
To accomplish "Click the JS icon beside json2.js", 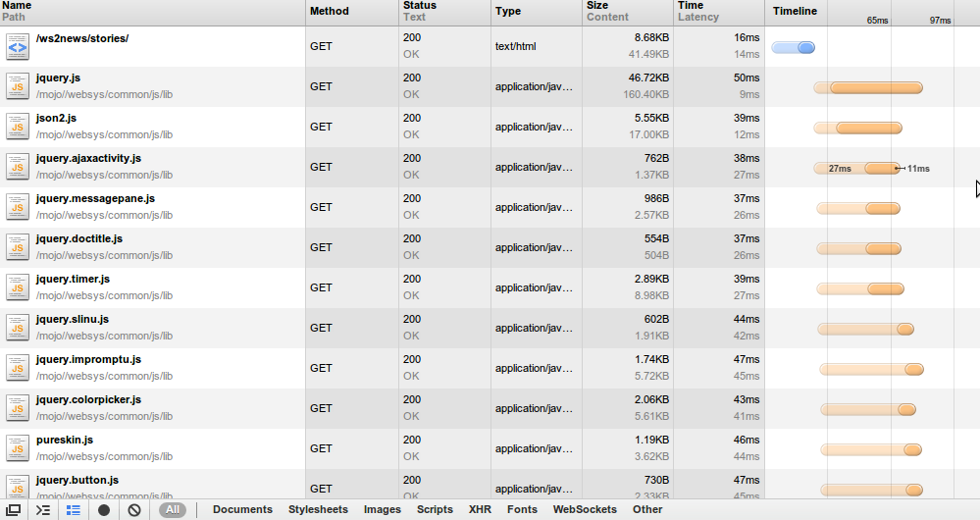I will tap(18, 127).
